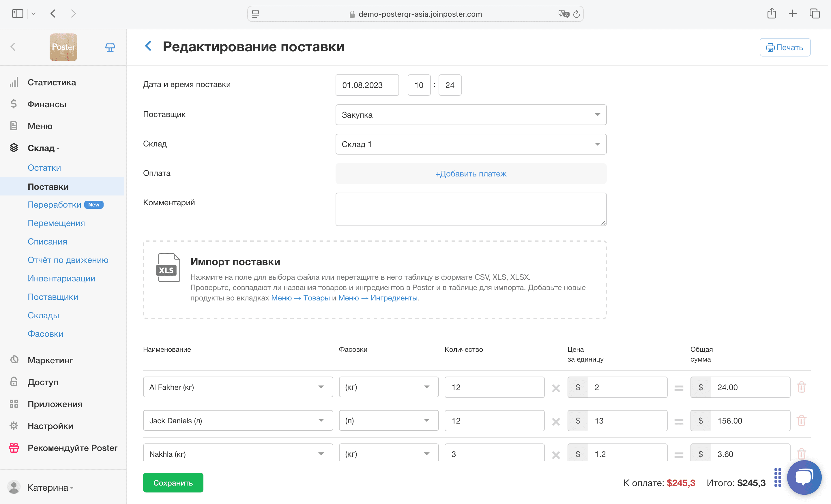The image size is (831, 504).
Task: Open the support chat bubble
Action: coord(804,477)
